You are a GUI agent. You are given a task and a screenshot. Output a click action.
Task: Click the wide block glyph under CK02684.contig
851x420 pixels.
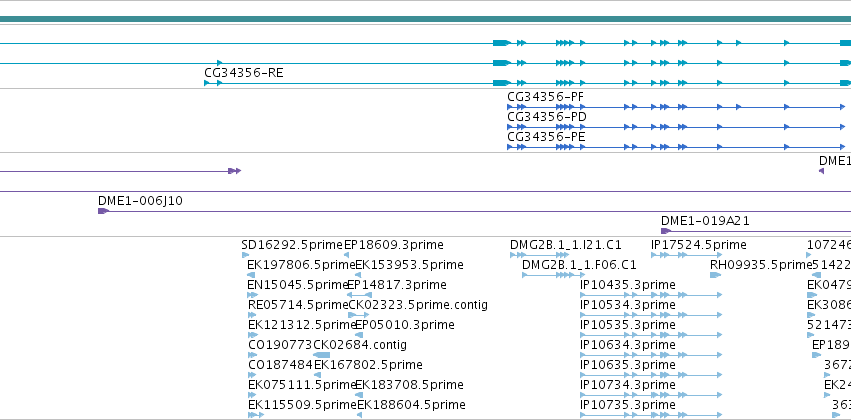click(x=321, y=355)
